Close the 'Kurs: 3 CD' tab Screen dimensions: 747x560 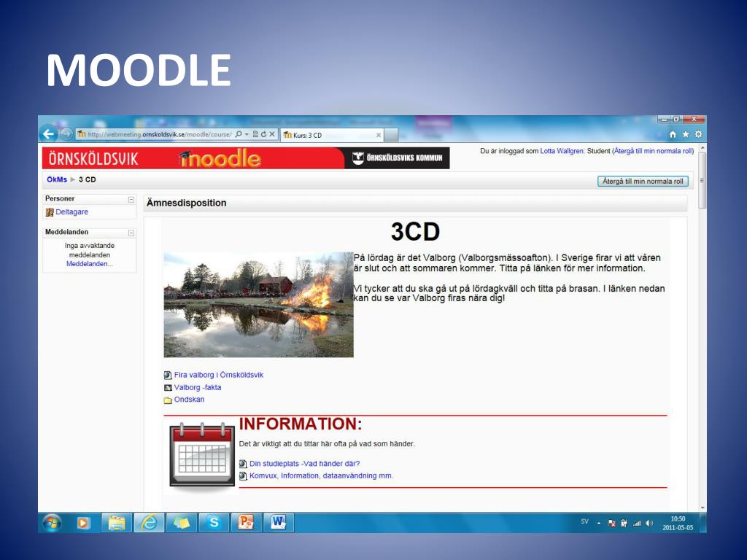[x=379, y=135]
